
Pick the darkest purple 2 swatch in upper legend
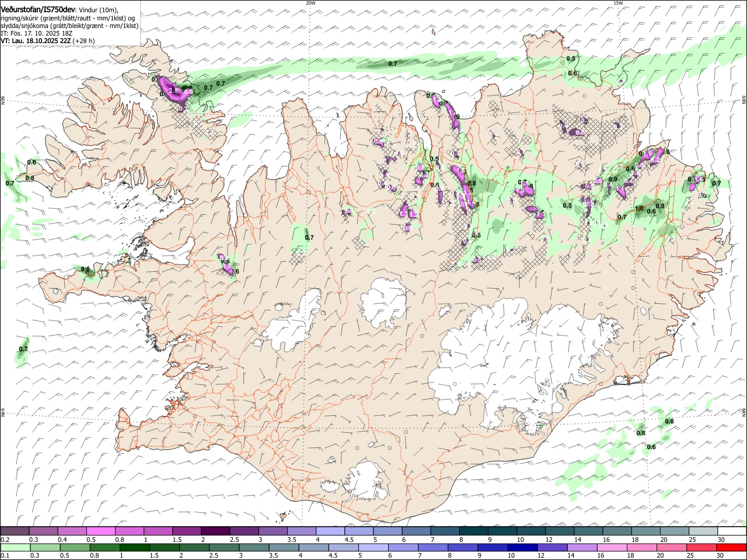215,531
